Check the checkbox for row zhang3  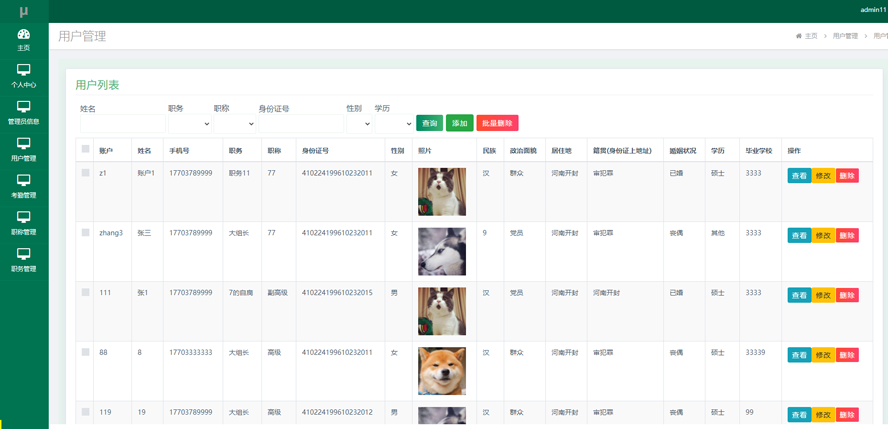pyautogui.click(x=86, y=232)
